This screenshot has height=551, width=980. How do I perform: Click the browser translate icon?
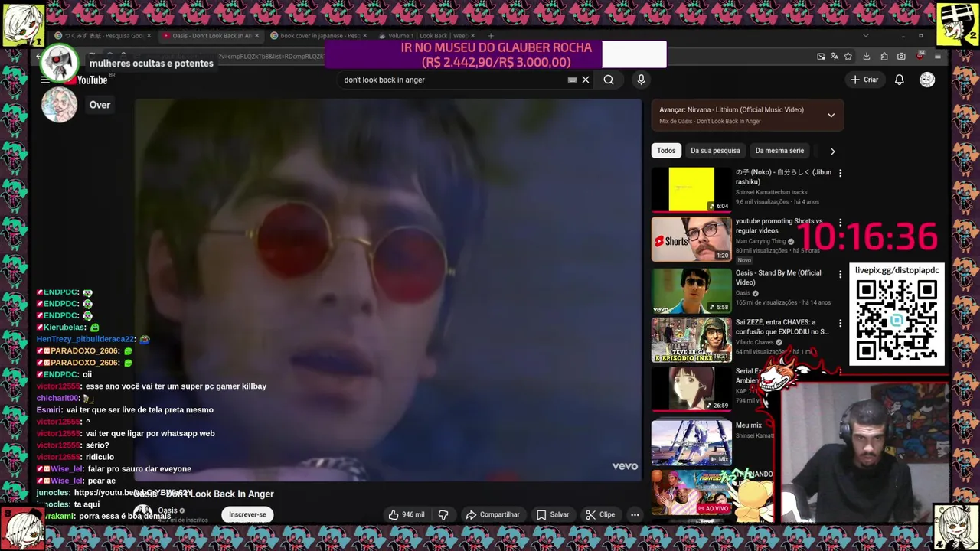tap(835, 56)
